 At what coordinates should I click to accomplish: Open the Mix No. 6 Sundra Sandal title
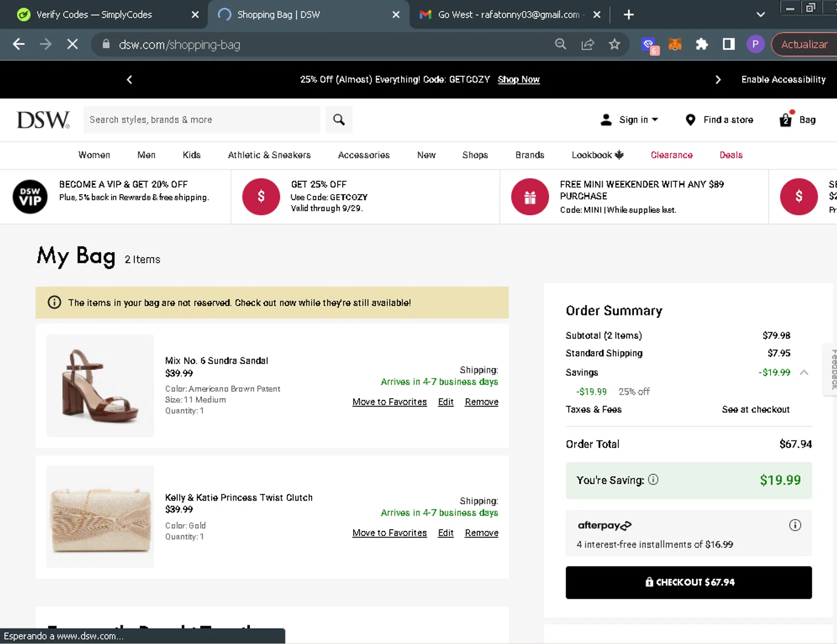point(217,361)
